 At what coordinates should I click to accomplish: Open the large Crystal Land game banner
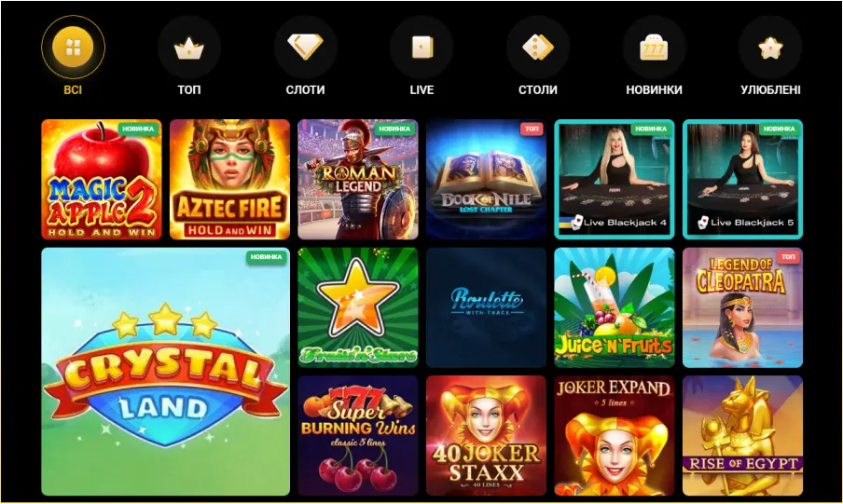(166, 372)
